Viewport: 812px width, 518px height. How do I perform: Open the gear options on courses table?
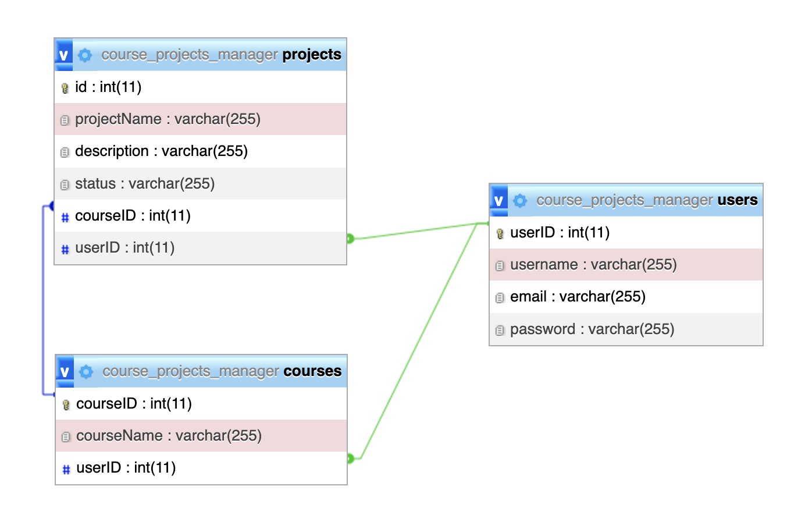86,372
